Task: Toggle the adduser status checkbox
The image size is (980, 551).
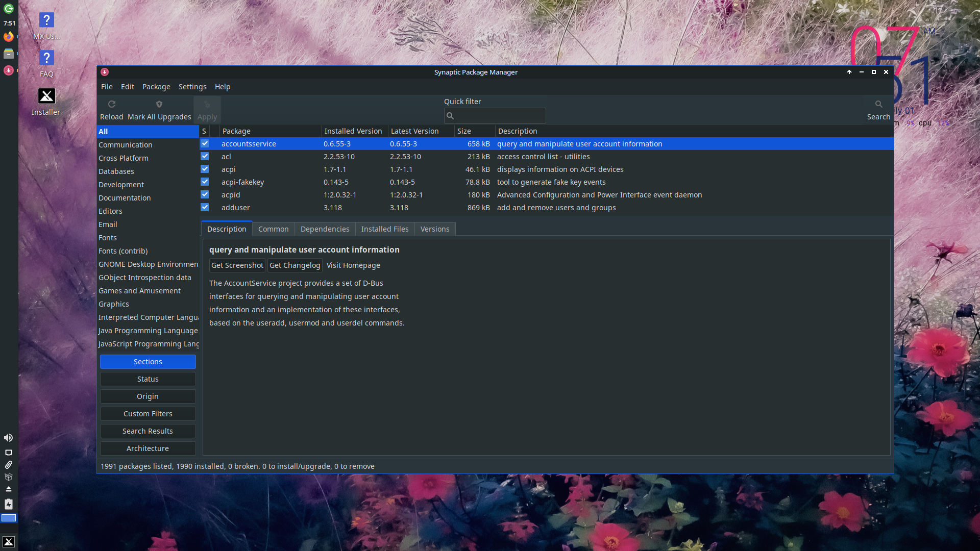Action: [x=205, y=208]
